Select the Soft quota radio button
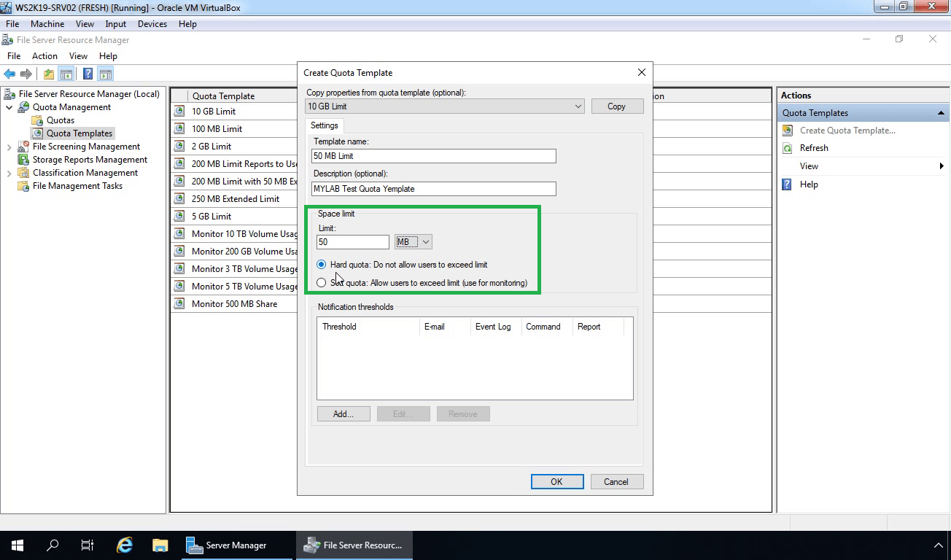This screenshot has width=951, height=560. click(x=322, y=283)
